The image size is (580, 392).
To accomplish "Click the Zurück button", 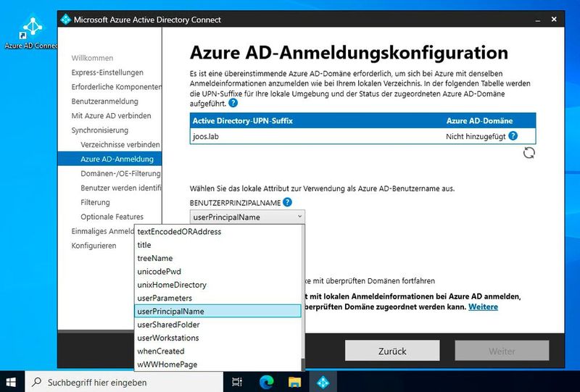I will (x=392, y=351).
